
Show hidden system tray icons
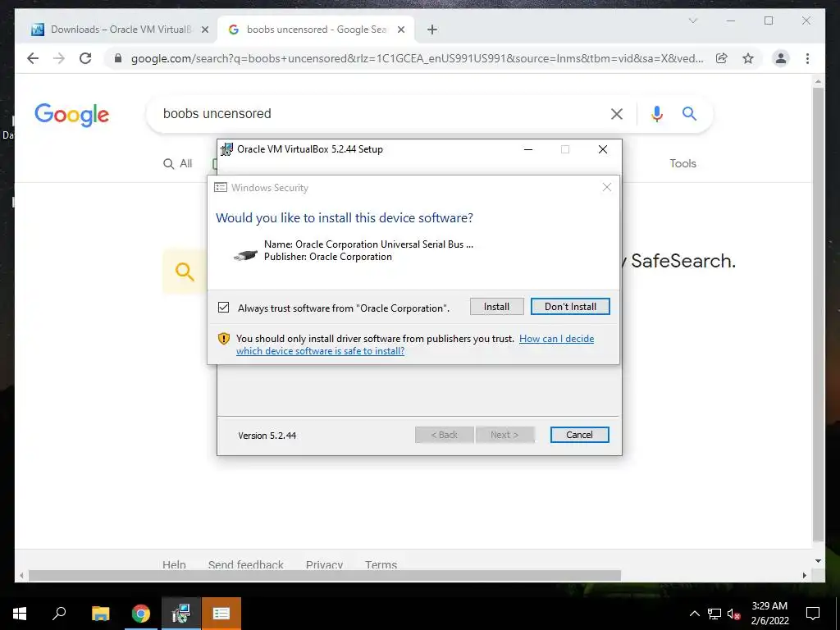tap(694, 614)
